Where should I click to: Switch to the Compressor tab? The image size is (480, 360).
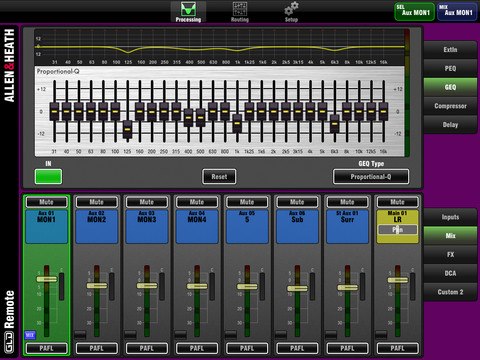tap(450, 106)
